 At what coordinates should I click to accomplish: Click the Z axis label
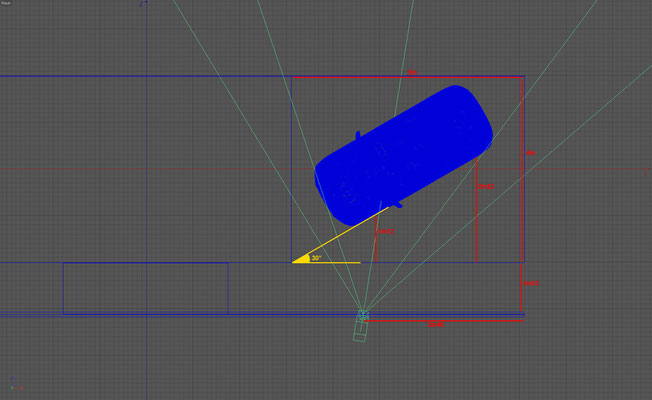(x=141, y=4)
